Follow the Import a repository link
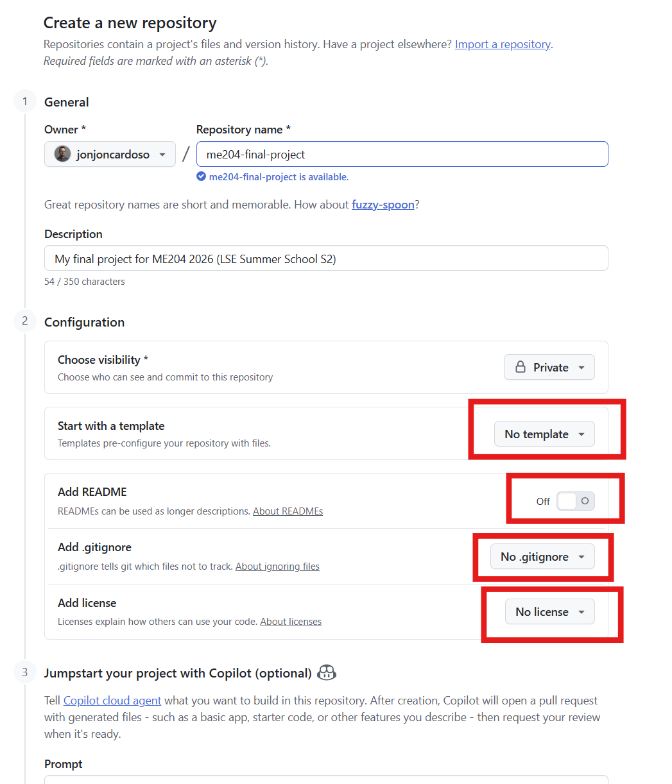This screenshot has width=672, height=784. [503, 44]
